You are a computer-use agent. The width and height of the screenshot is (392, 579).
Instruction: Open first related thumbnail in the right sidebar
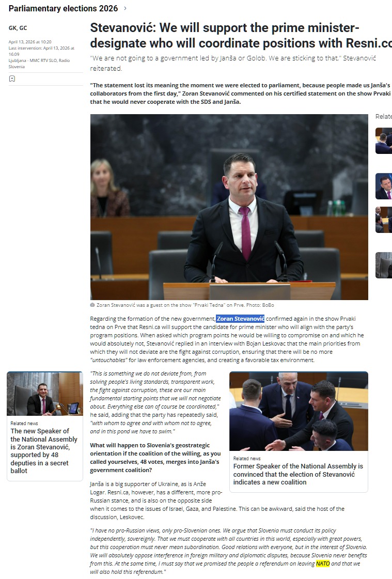pos(384,140)
